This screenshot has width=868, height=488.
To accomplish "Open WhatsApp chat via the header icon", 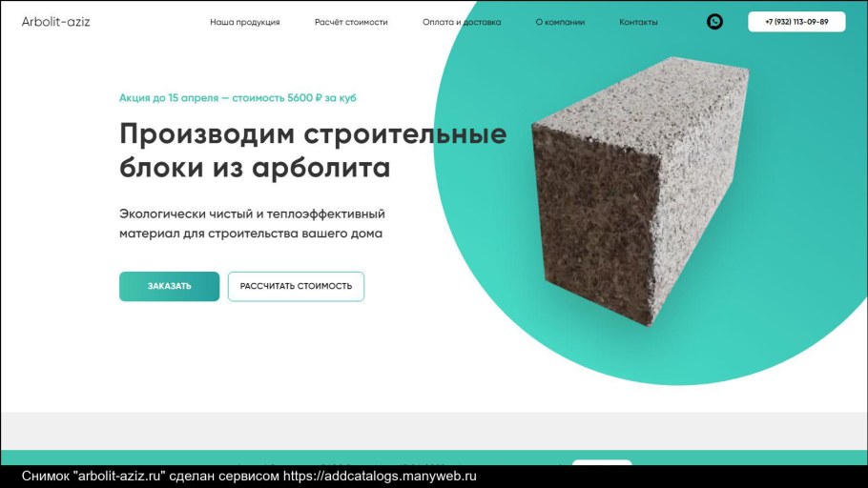I will click(714, 22).
